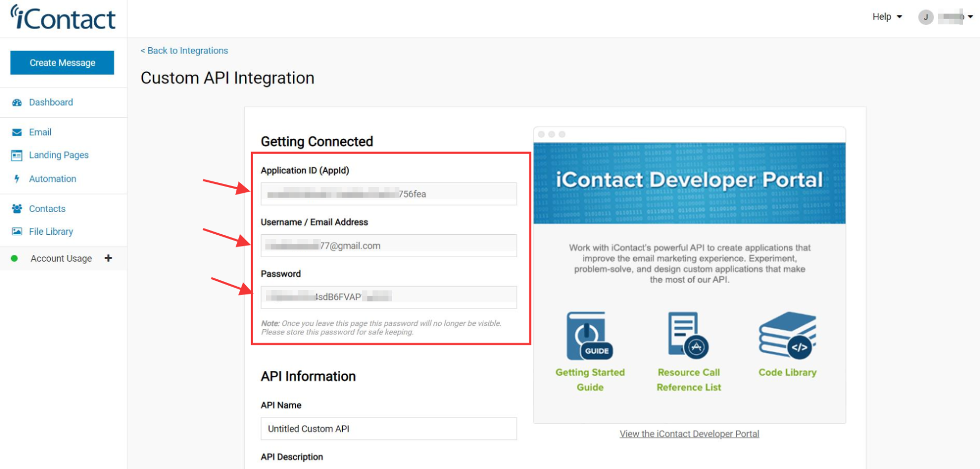Click the user avatar J icon
This screenshot has width=980, height=469.
click(925, 17)
